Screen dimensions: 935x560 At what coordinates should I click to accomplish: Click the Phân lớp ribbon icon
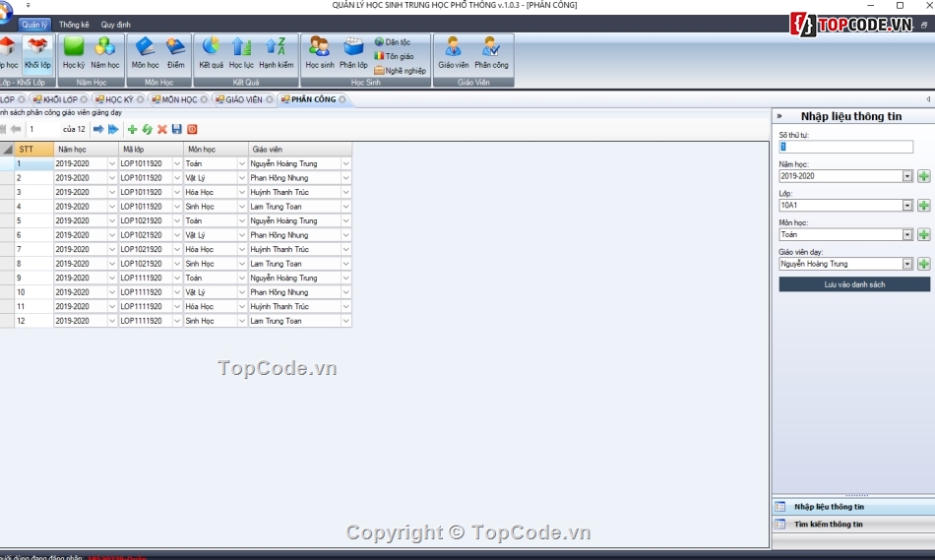click(x=353, y=51)
